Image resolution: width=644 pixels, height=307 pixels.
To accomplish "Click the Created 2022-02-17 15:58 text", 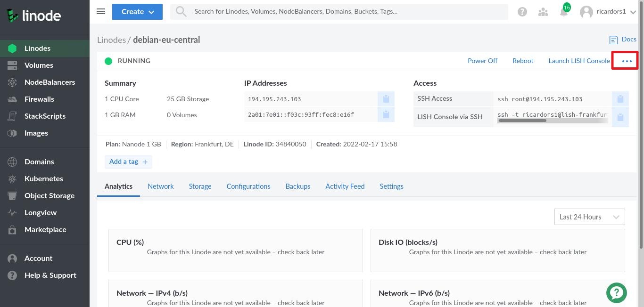I will [x=357, y=144].
